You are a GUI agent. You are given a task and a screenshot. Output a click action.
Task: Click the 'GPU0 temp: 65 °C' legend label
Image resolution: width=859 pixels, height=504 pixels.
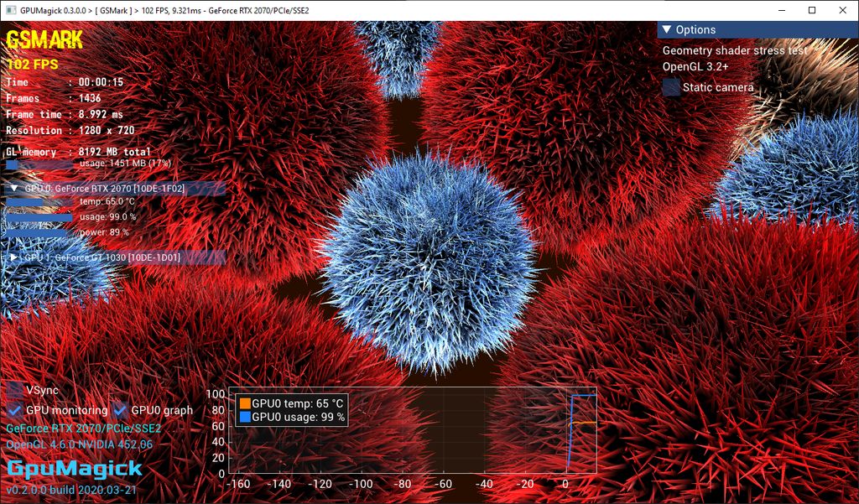(298, 403)
